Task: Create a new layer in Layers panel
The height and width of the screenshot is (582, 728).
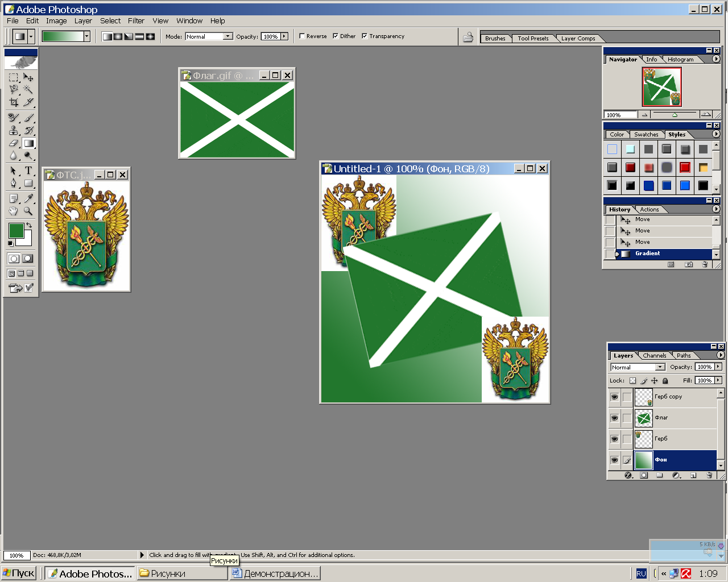Action: (x=693, y=475)
